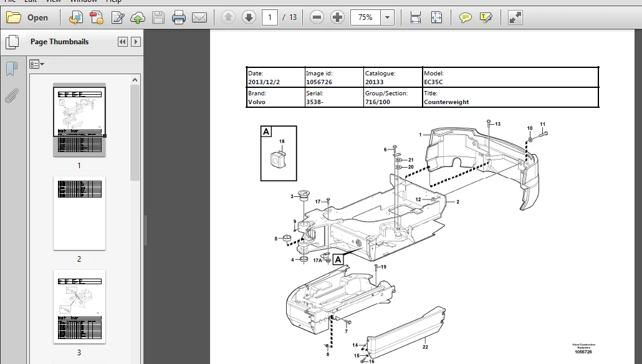Screen dimensions: 642x364
Task: Click detail box 'A' with part 18
Action: click(279, 153)
